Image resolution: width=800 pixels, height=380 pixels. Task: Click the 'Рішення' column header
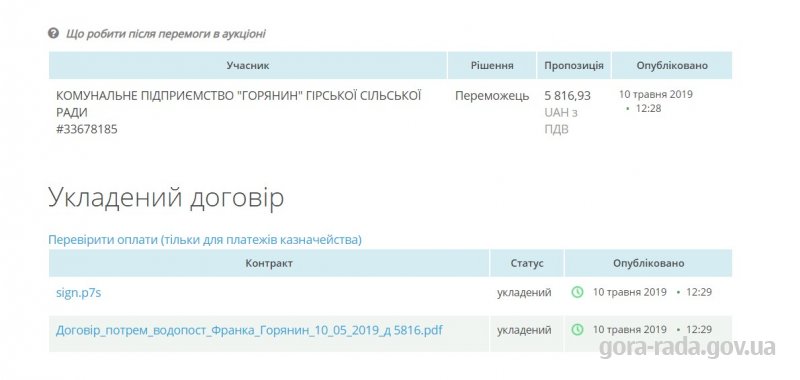point(492,65)
